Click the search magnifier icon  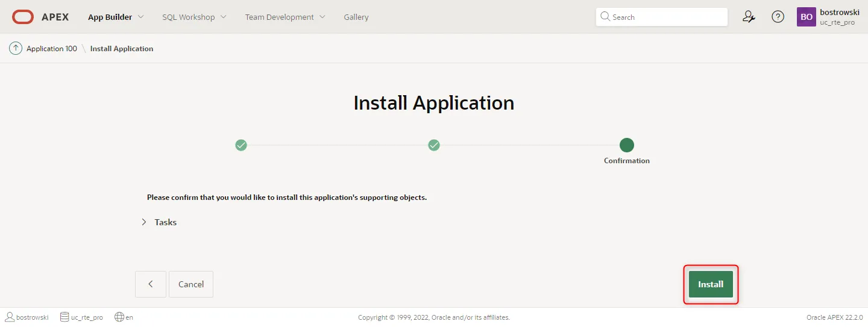(605, 17)
